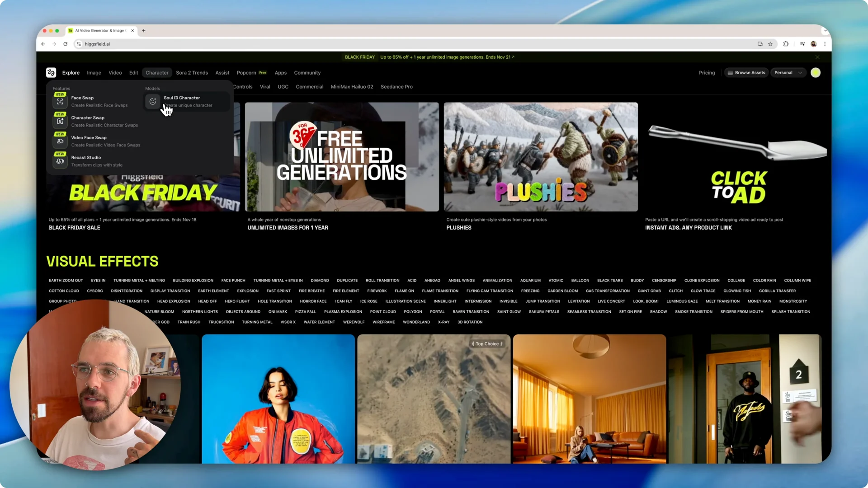The width and height of the screenshot is (868, 488).
Task: Open Face Swap feature icon
Action: tap(60, 102)
